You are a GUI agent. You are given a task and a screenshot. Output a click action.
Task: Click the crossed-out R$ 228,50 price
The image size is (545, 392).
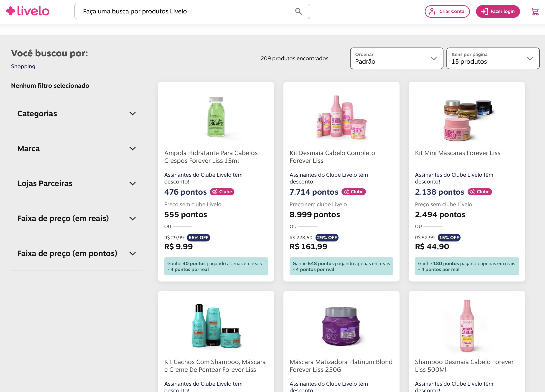coord(301,238)
